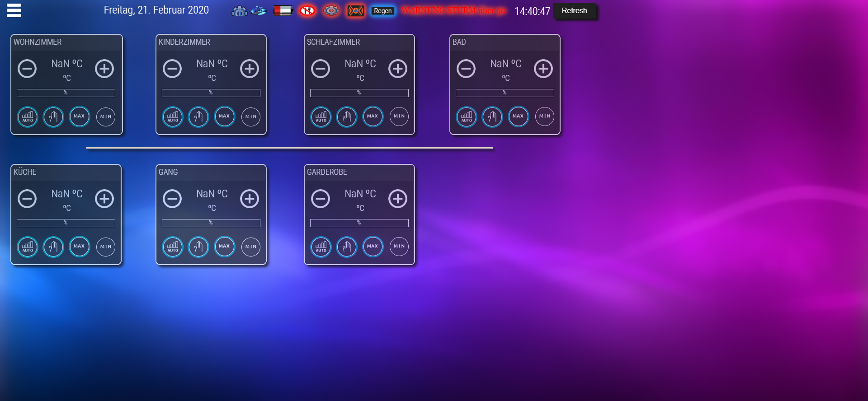This screenshot has width=868, height=401.
Task: Increase the Garderobe temperature with plus
Action: pos(398,199)
